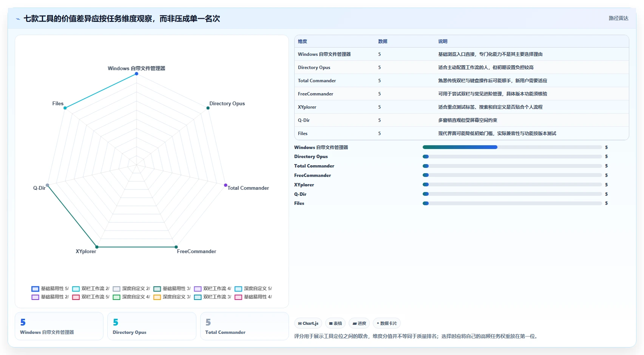644x355 pixels.
Task: Click the small icon before the page title
Action: [18, 19]
